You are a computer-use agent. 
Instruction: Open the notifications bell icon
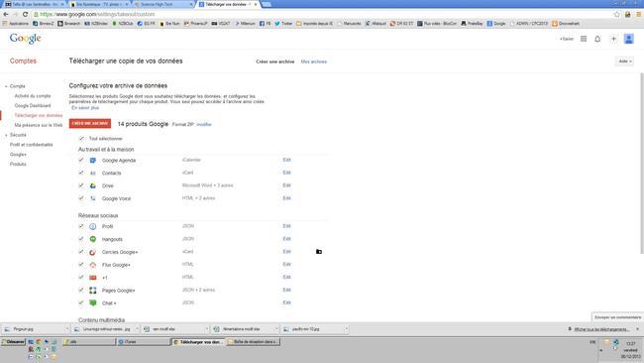pos(597,39)
